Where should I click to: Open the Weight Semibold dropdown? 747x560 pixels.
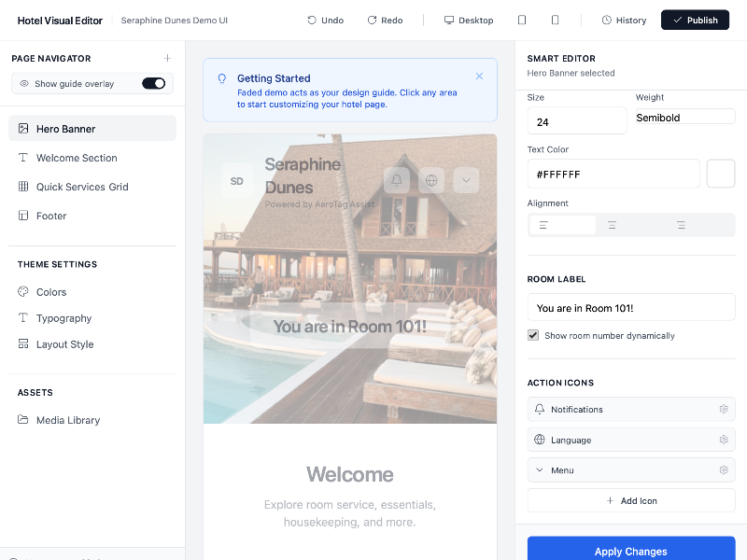685,118
